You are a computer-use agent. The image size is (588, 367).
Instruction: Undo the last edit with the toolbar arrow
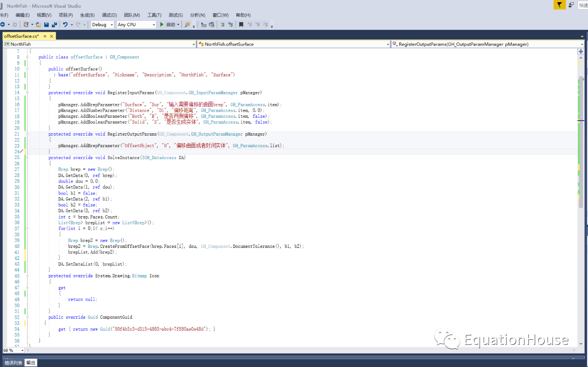pyautogui.click(x=65, y=24)
